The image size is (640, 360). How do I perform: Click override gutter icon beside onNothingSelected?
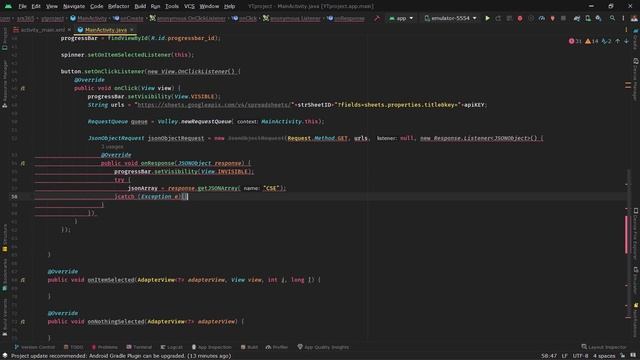coord(23,322)
